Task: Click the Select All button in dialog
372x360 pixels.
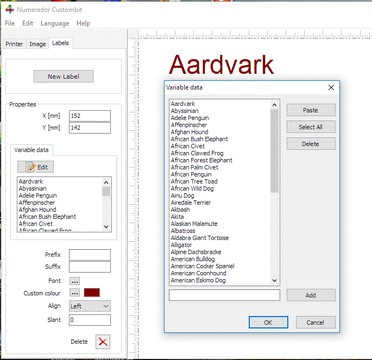Action: click(311, 127)
